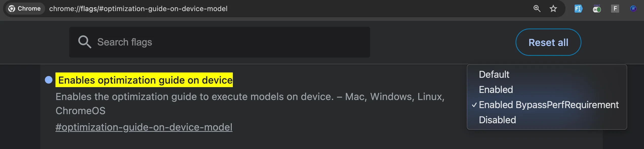The height and width of the screenshot is (149, 644).
Task: Click the zoom magnifier icon in address bar
Action: (537, 9)
